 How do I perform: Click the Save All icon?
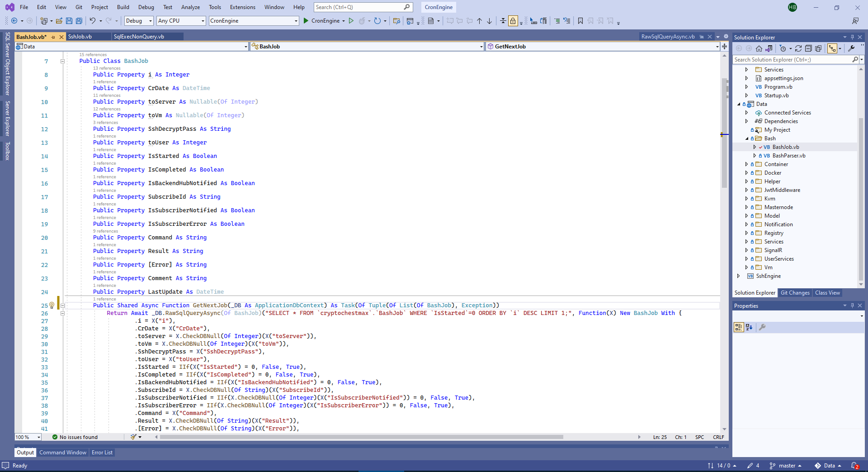point(79,21)
